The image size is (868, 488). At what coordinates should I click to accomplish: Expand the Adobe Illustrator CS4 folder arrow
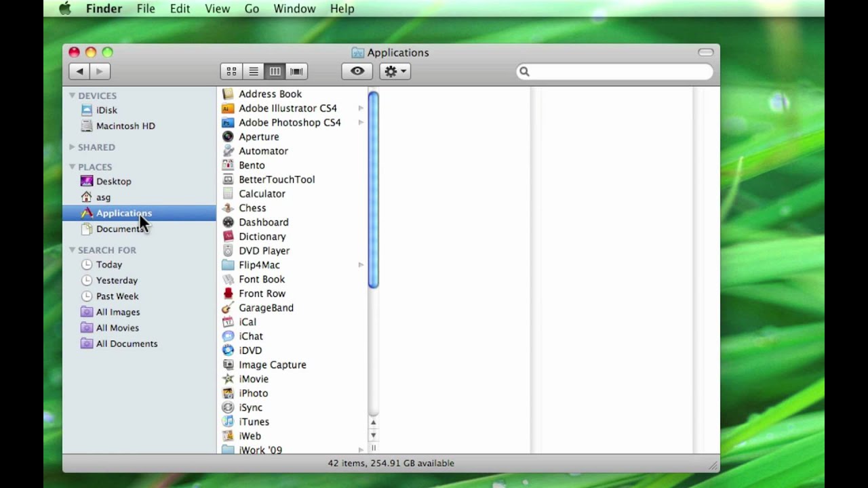click(x=361, y=108)
